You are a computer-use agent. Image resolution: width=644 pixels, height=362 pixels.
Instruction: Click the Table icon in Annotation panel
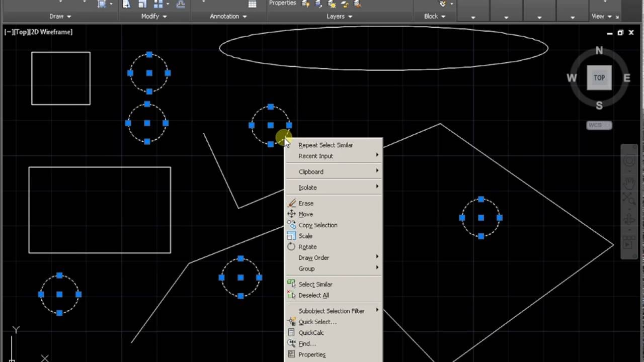pyautogui.click(x=253, y=4)
